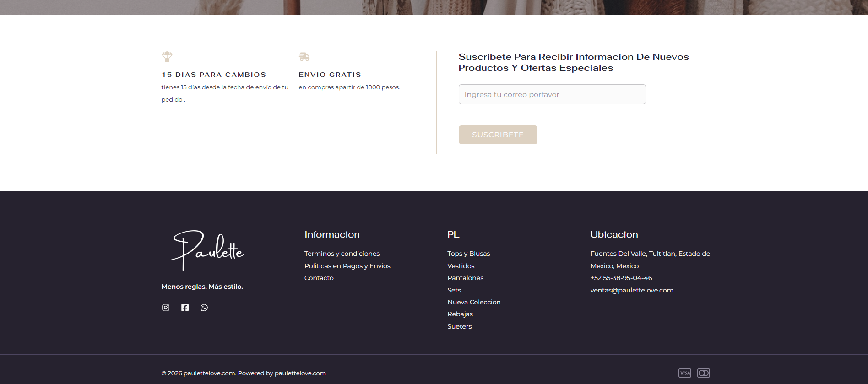The image size is (868, 384).
Task: Open Nueva Coleccion link
Action: tap(474, 302)
